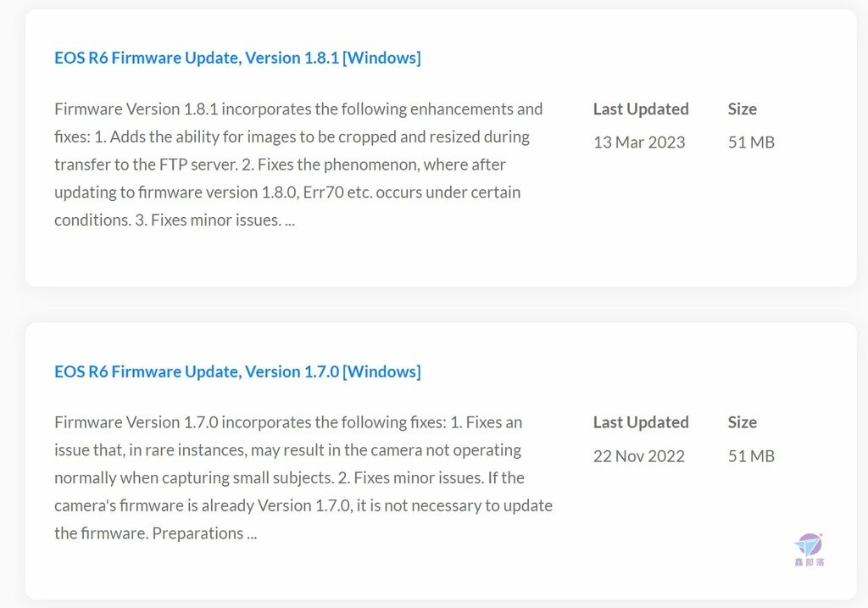Click the 22 Nov 2022 date
This screenshot has height=608, width=868.
tap(639, 456)
